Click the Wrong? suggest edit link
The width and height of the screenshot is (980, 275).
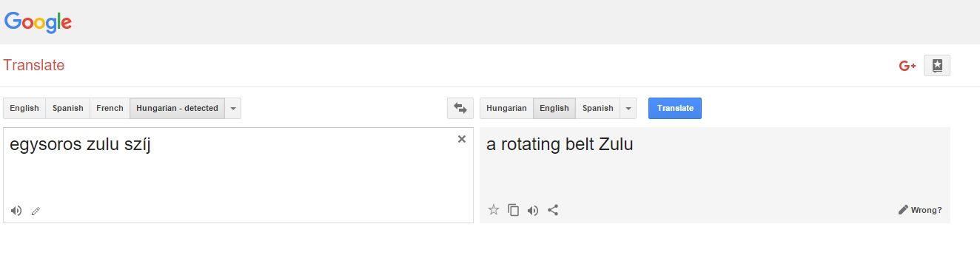(x=920, y=210)
